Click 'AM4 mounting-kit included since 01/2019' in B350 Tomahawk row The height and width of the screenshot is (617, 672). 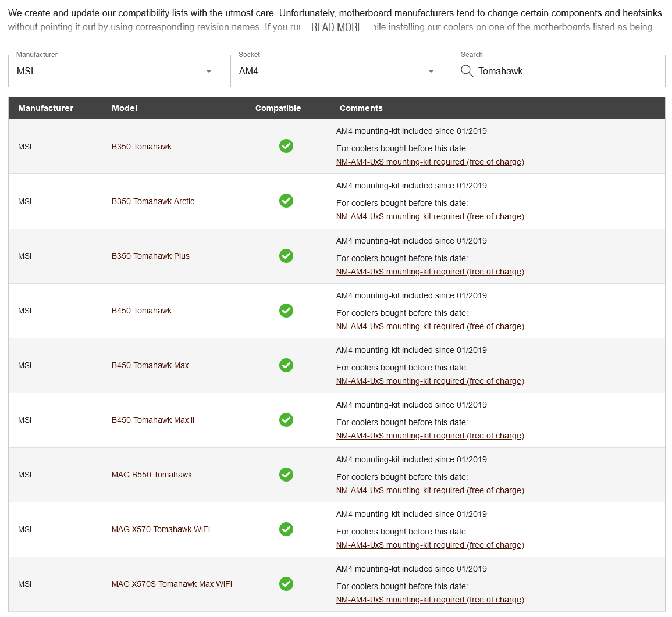(411, 131)
